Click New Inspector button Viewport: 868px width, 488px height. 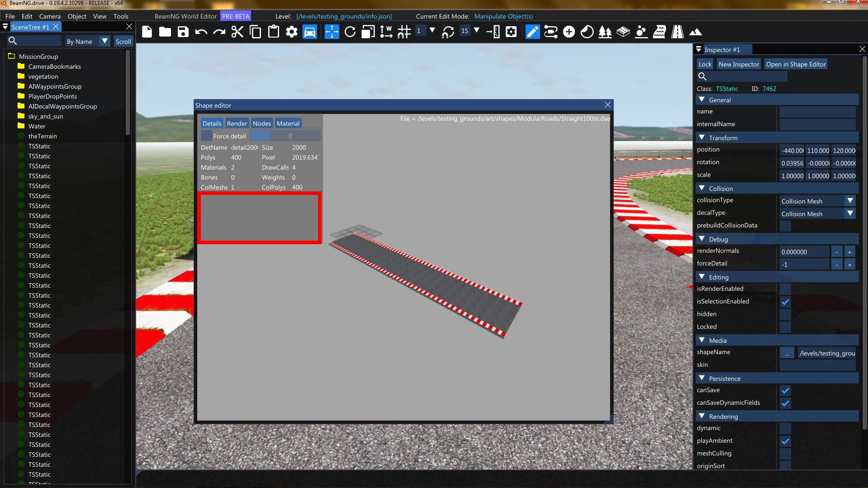[739, 64]
